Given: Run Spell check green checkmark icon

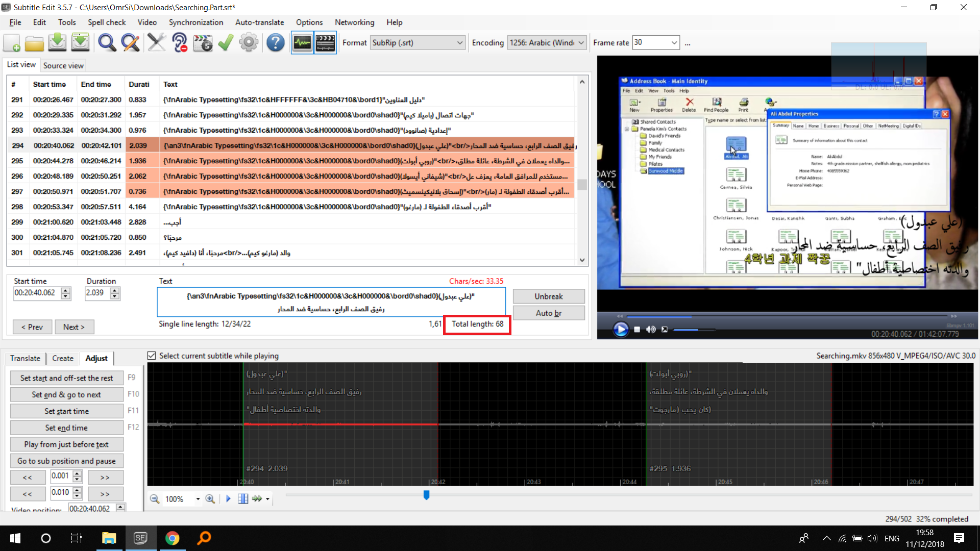Looking at the screenshot, I should click(226, 43).
